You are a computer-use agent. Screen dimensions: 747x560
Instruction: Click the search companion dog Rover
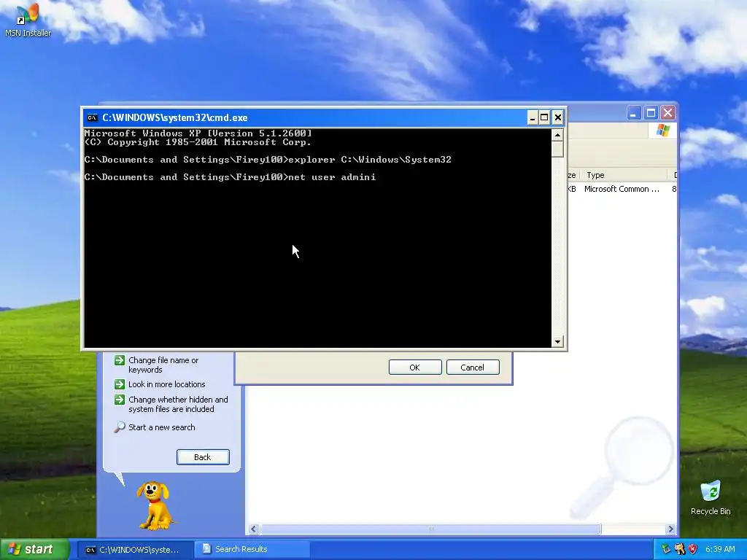click(155, 505)
